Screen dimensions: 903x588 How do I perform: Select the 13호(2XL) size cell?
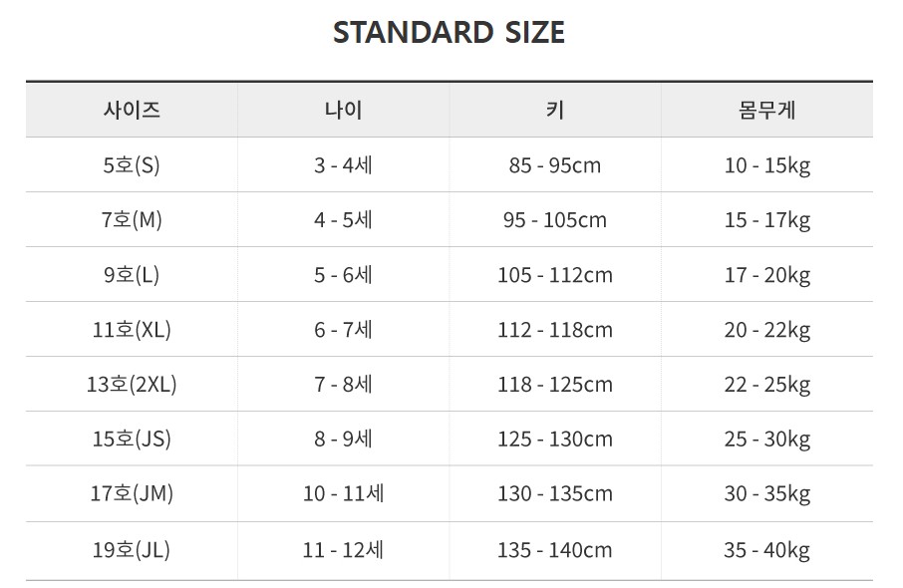(132, 385)
